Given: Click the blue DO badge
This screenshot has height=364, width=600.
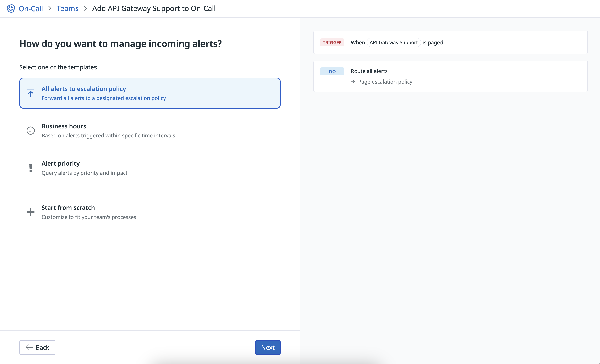Looking at the screenshot, I should coord(332,72).
